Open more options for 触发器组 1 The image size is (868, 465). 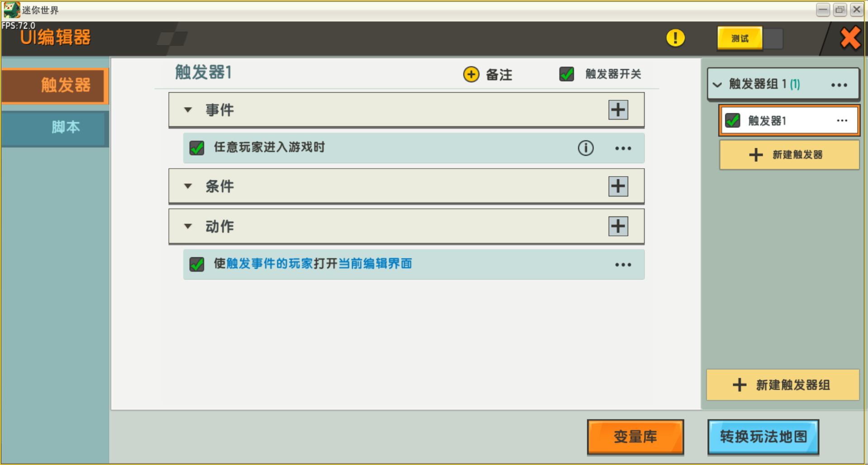[839, 85]
